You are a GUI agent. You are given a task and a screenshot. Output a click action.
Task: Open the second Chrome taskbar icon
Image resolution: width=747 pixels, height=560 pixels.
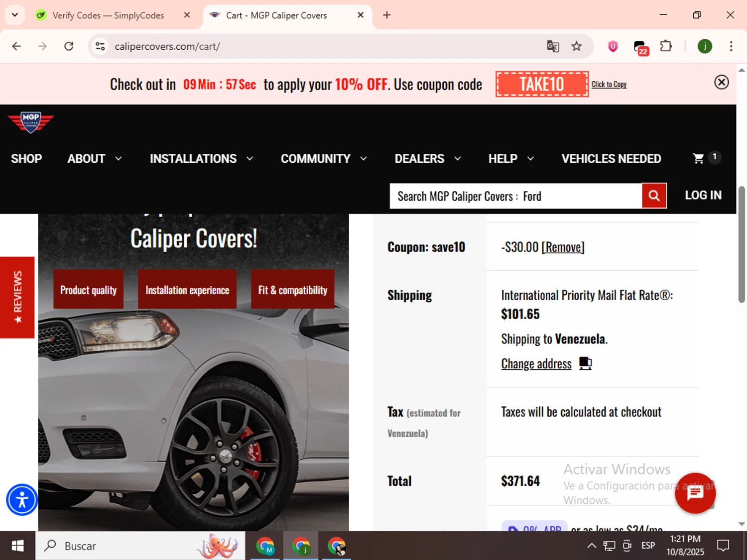point(301,546)
